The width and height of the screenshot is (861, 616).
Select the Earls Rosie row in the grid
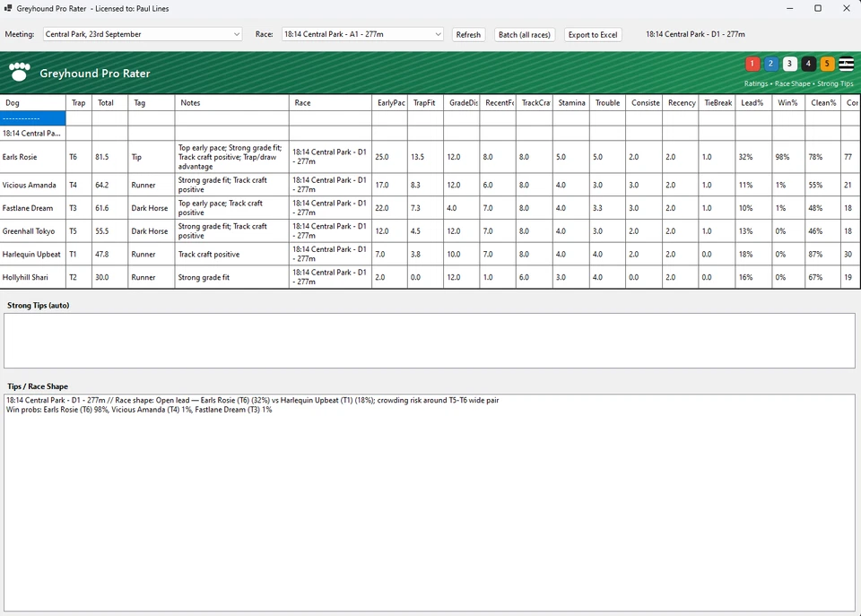point(30,157)
